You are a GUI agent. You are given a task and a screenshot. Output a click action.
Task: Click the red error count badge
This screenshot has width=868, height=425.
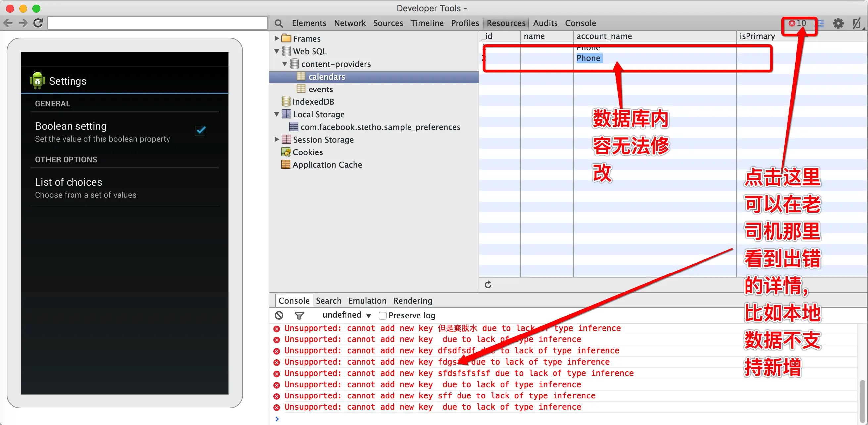pyautogui.click(x=797, y=23)
